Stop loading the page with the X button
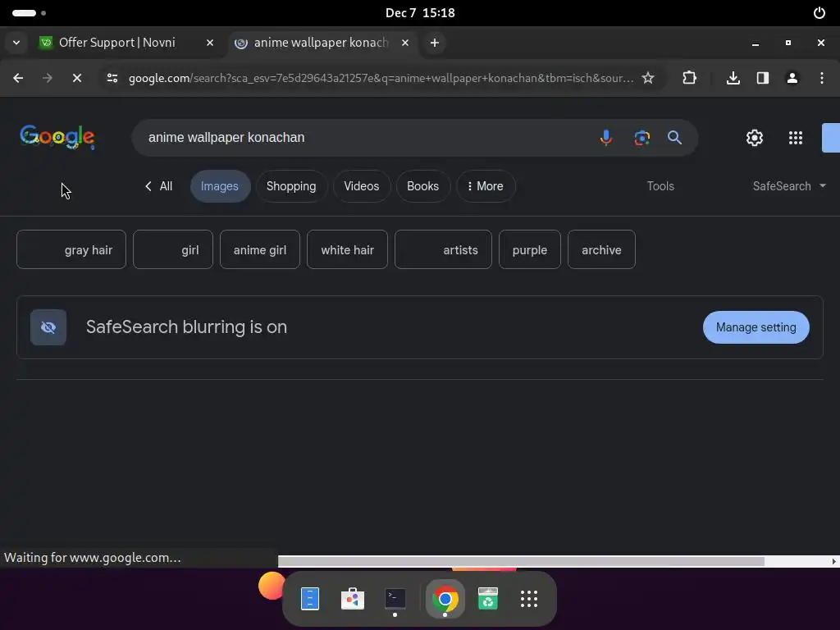 76,78
